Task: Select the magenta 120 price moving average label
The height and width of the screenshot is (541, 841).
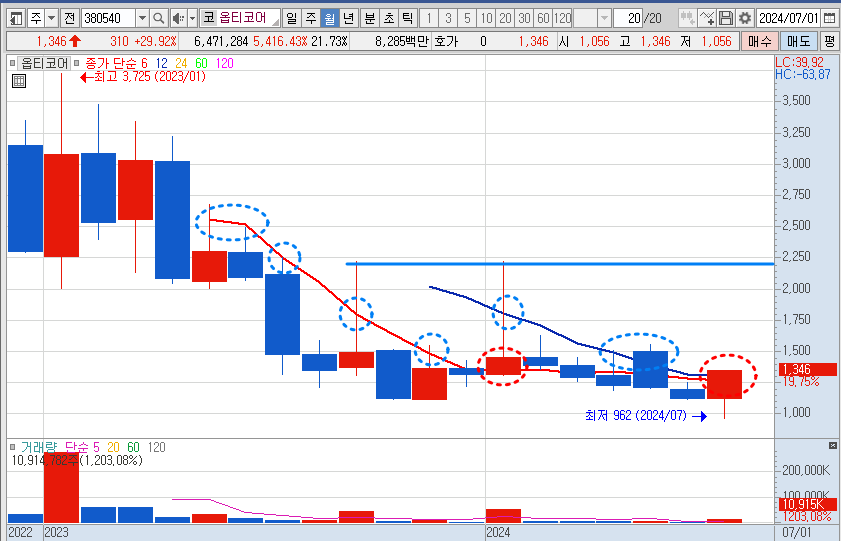Action: click(x=225, y=63)
